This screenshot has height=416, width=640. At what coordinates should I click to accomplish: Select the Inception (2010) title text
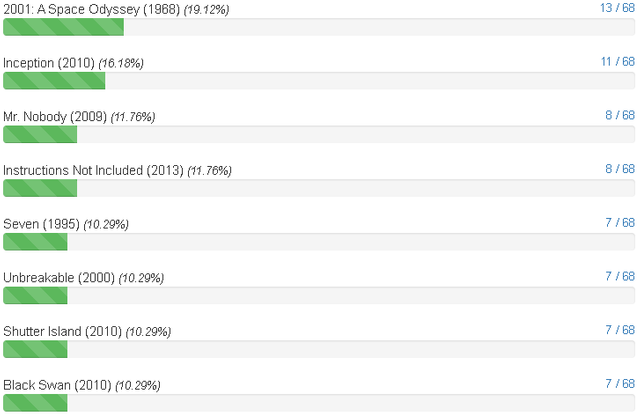[49, 63]
